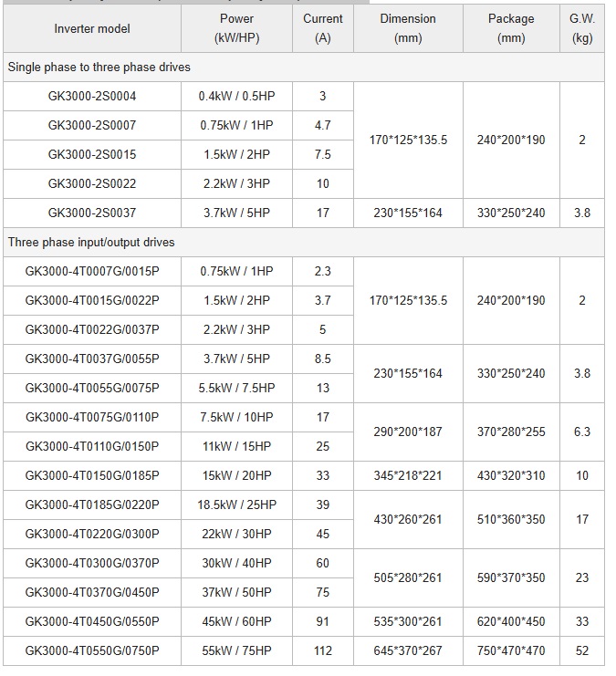Click the 6.3 gross weight cell
The image size is (616, 676).
[582, 432]
